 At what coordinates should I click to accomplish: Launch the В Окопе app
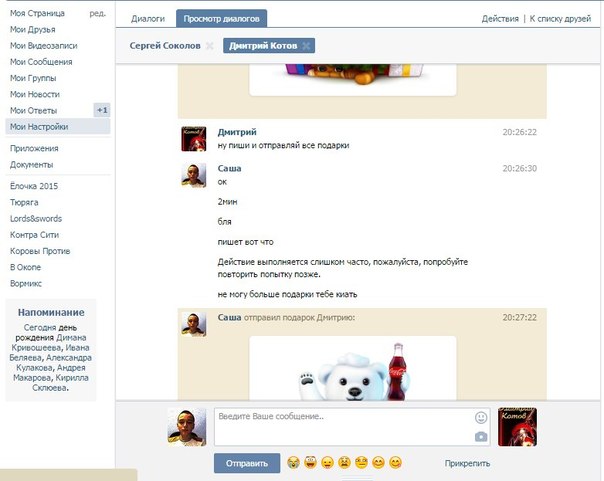(25, 267)
